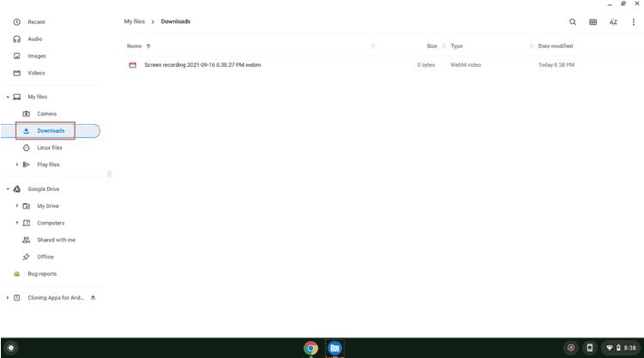This screenshot has height=358, width=644.
Task: Click the My Drive folder icon
Action: (x=27, y=206)
